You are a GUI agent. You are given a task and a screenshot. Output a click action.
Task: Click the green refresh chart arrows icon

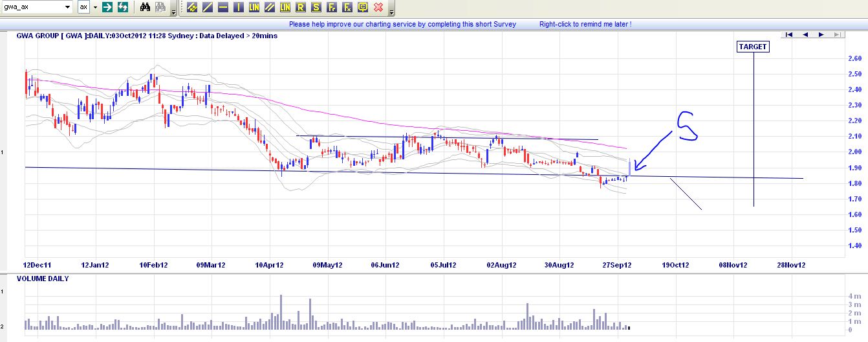[122, 7]
